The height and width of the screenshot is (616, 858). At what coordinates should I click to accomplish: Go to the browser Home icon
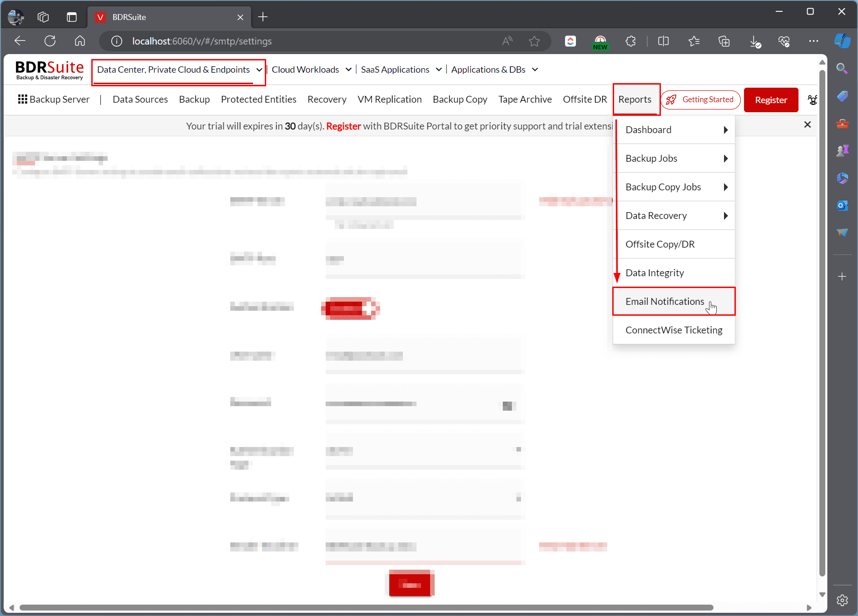coord(80,41)
